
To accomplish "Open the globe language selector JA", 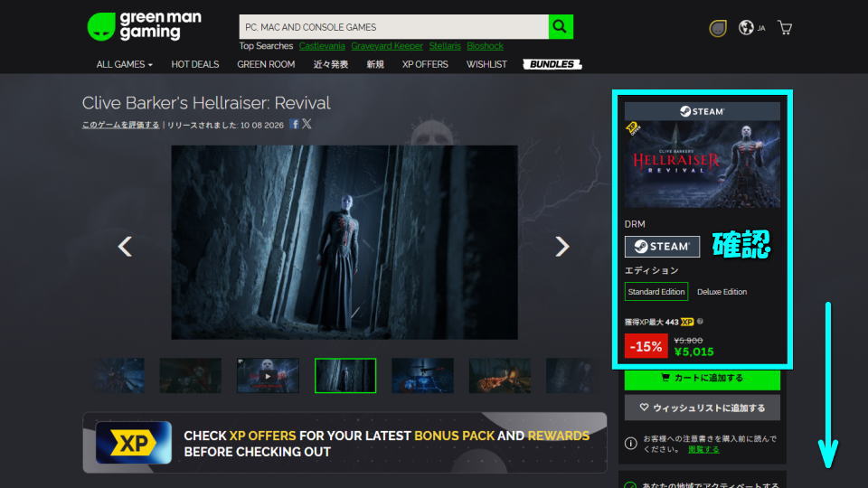I will (x=751, y=28).
